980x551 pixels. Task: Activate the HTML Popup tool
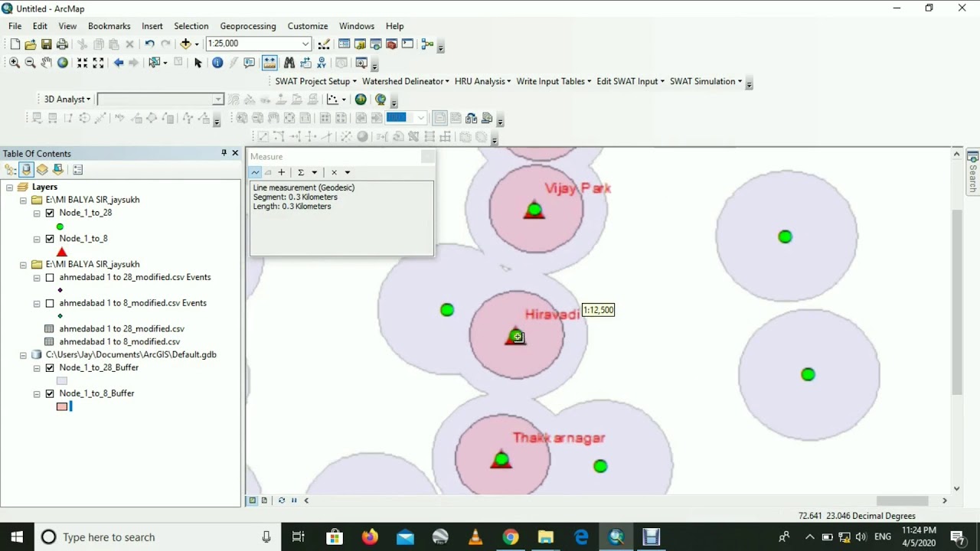(x=249, y=63)
